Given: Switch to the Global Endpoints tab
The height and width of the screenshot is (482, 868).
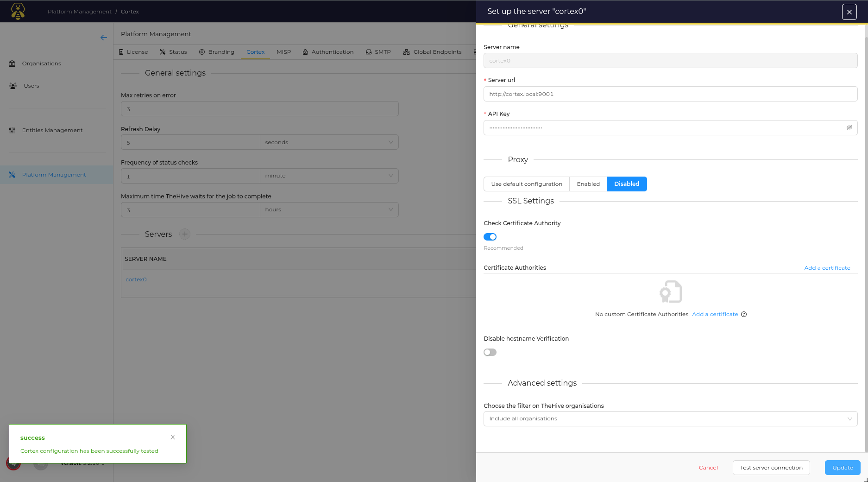Looking at the screenshot, I should click(x=432, y=52).
